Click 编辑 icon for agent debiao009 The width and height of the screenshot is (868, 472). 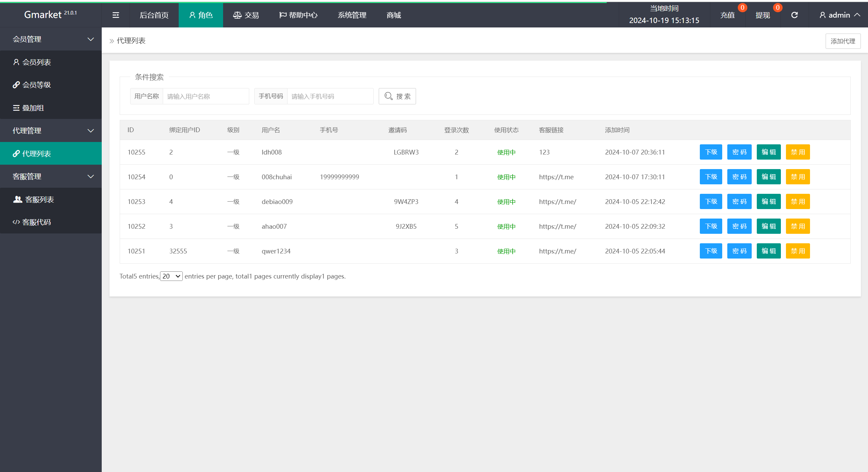click(x=768, y=201)
